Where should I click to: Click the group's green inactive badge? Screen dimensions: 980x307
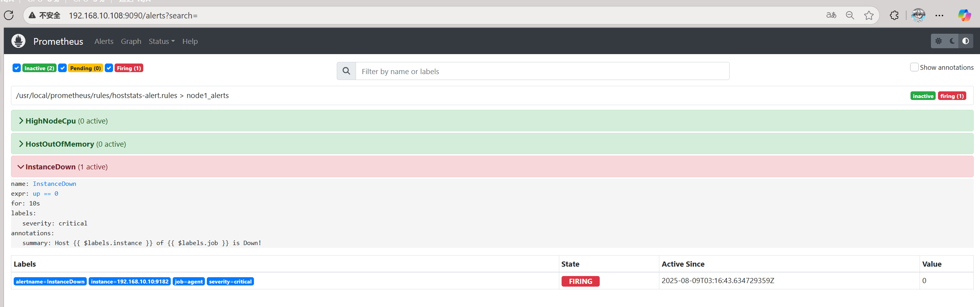coord(923,96)
